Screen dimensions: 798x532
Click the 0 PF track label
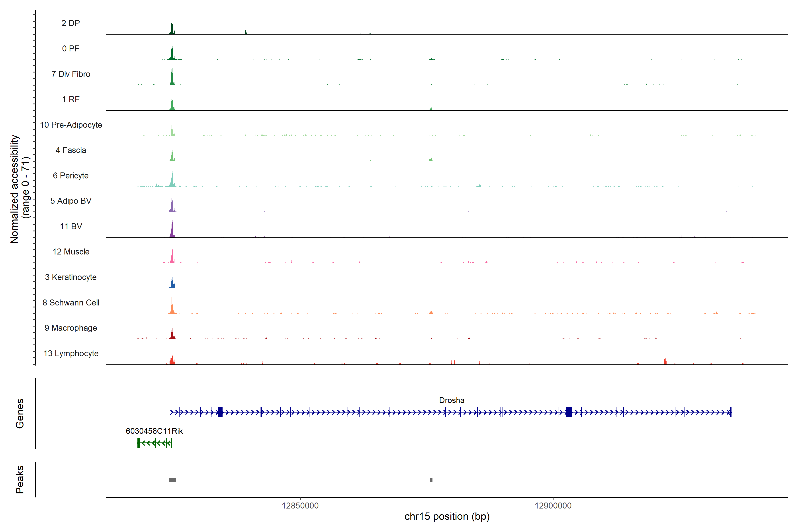pos(70,49)
